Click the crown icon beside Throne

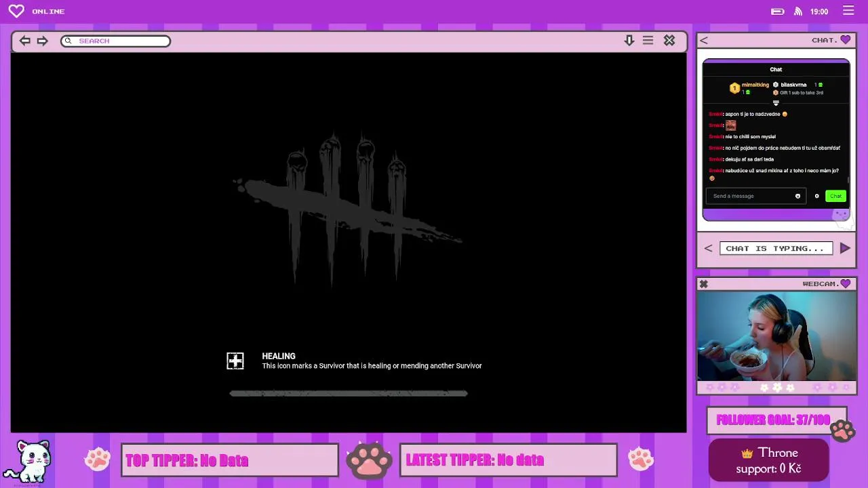(x=747, y=453)
